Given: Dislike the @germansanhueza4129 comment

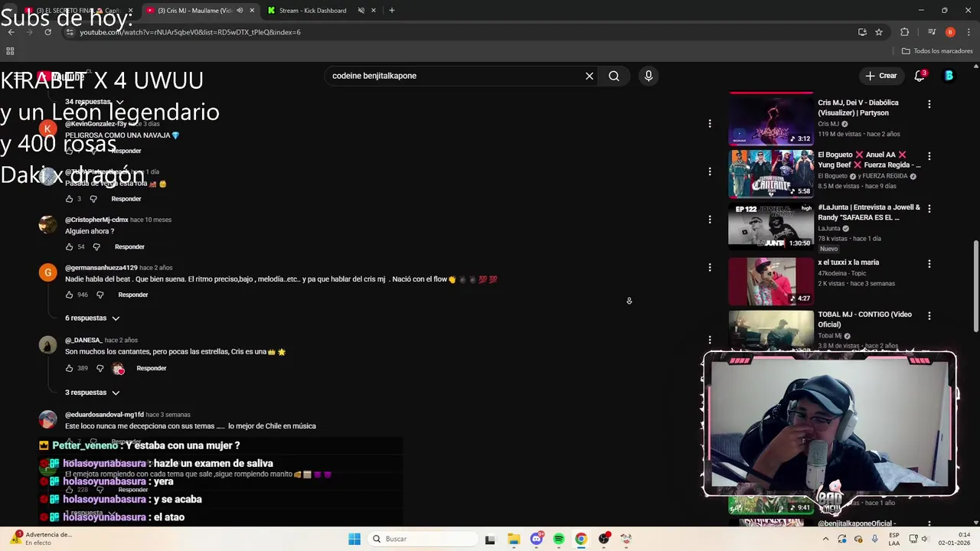Looking at the screenshot, I should [100, 295].
